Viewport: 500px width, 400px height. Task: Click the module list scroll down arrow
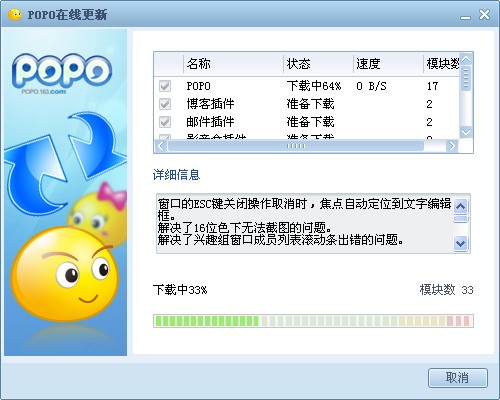click(x=466, y=132)
